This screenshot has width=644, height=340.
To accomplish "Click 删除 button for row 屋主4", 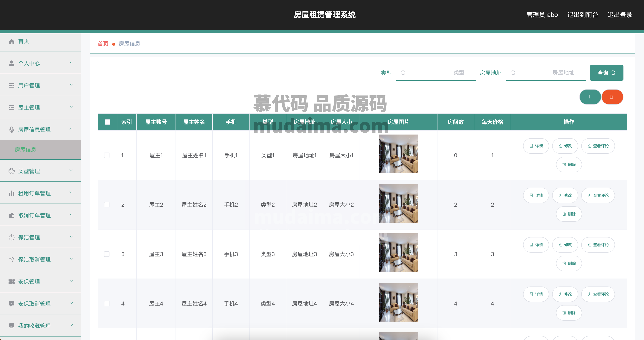I will (569, 313).
